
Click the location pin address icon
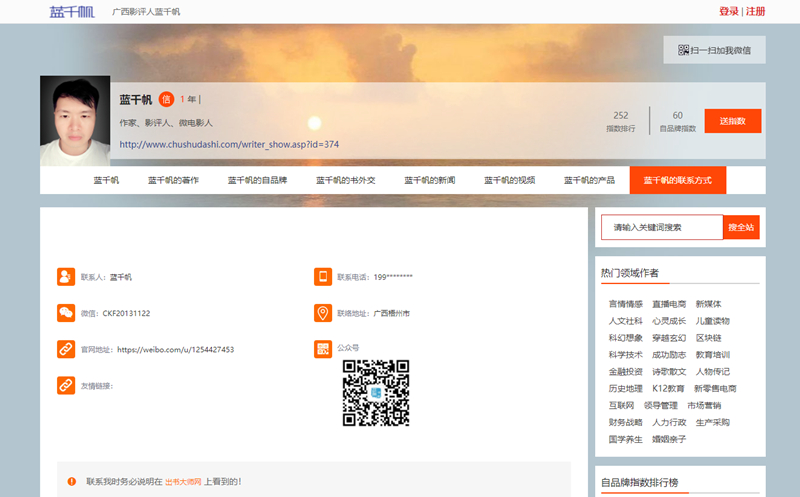point(322,313)
